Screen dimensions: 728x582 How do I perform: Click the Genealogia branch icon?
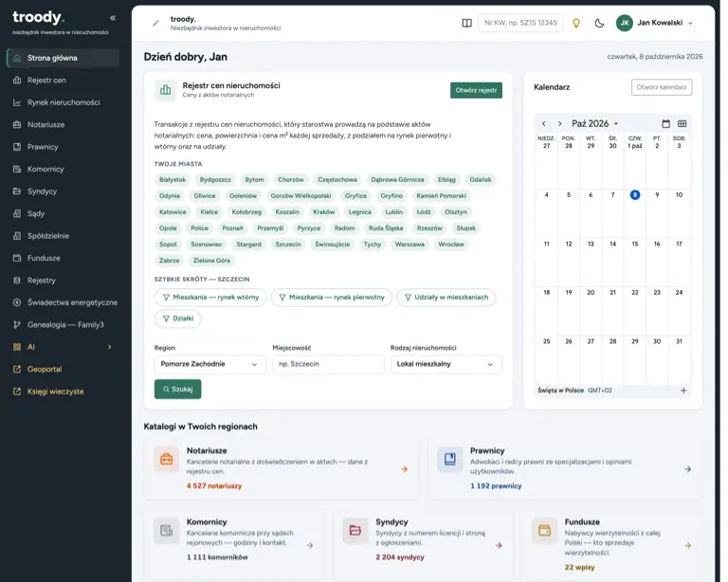[17, 325]
